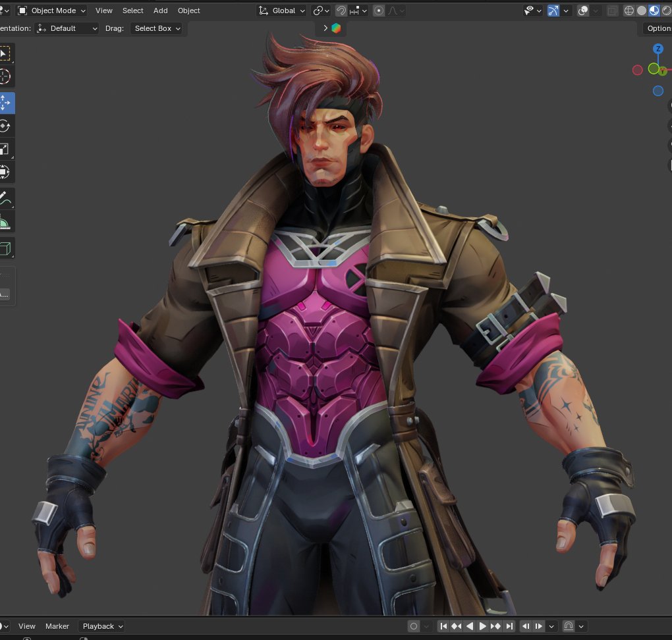
Task: Open the Drag Select Box dropdown
Action: [x=157, y=28]
